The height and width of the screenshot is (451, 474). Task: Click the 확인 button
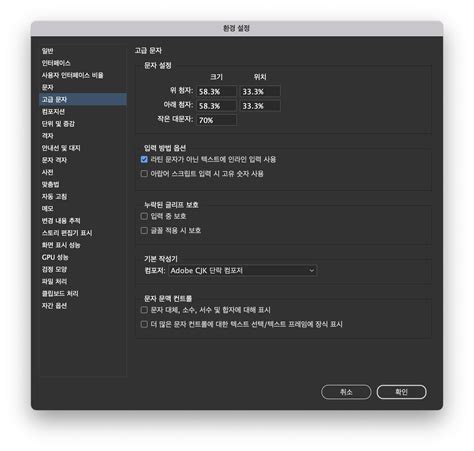tap(402, 392)
